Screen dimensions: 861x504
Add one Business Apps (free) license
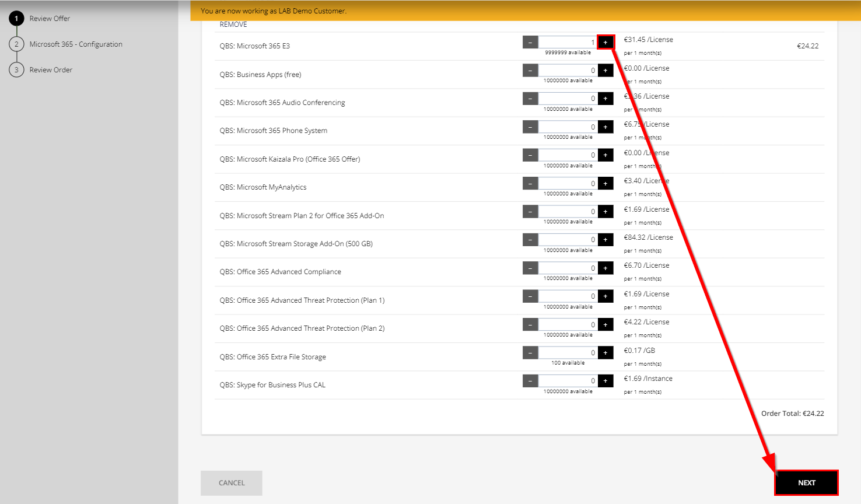coord(605,71)
